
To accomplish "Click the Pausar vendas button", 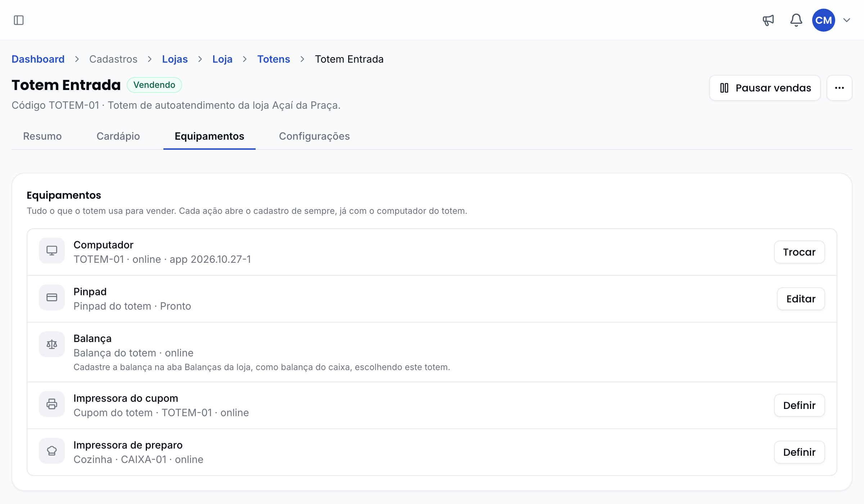I will [x=765, y=88].
